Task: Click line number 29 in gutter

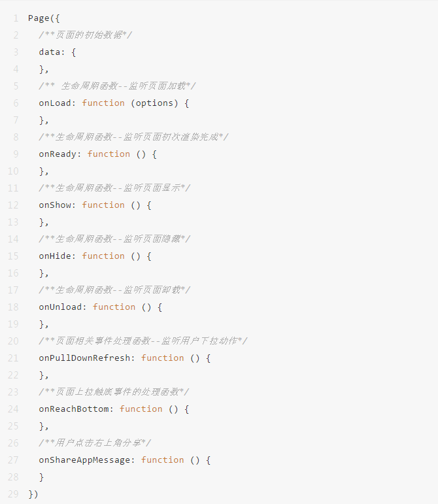Action: click(13, 494)
